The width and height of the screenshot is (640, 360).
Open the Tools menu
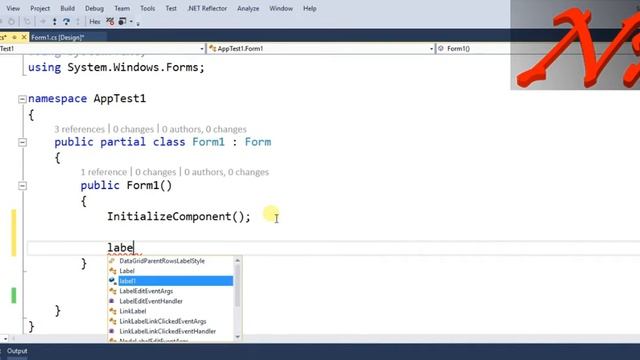tap(147, 8)
